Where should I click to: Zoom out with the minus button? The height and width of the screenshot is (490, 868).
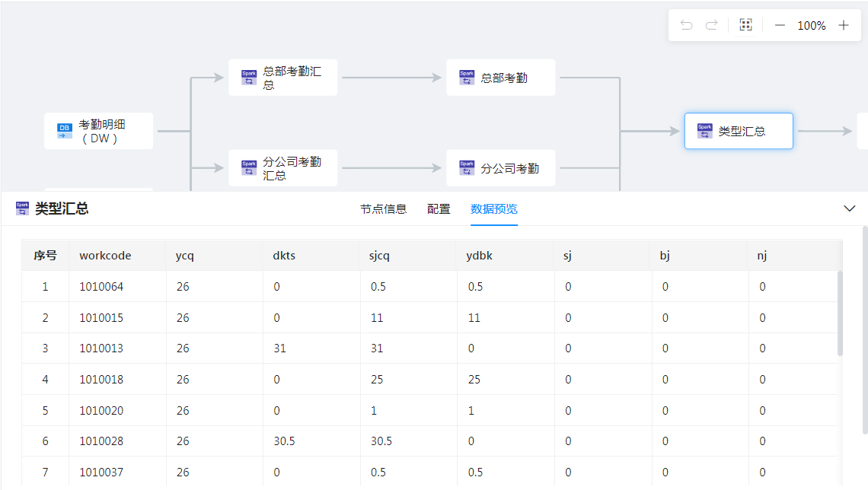(780, 25)
